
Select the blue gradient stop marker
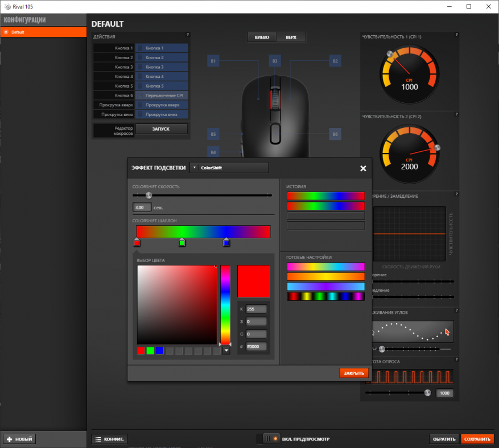coord(226,243)
